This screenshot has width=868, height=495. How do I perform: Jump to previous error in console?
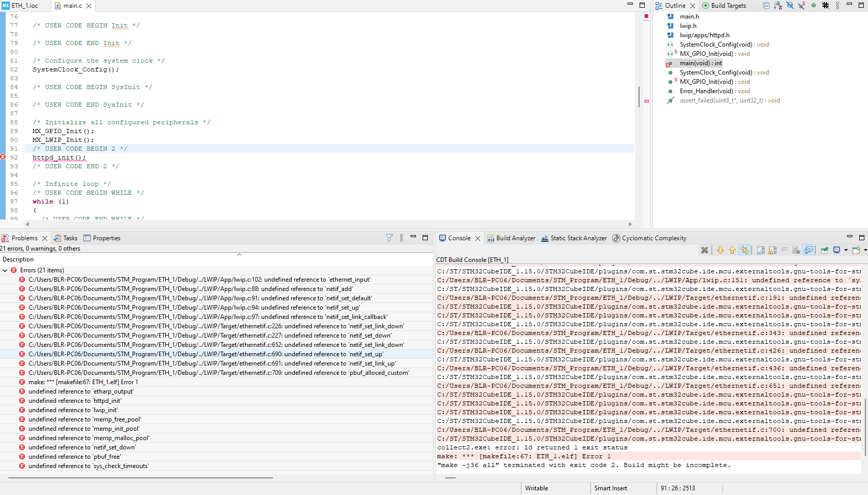(x=732, y=251)
